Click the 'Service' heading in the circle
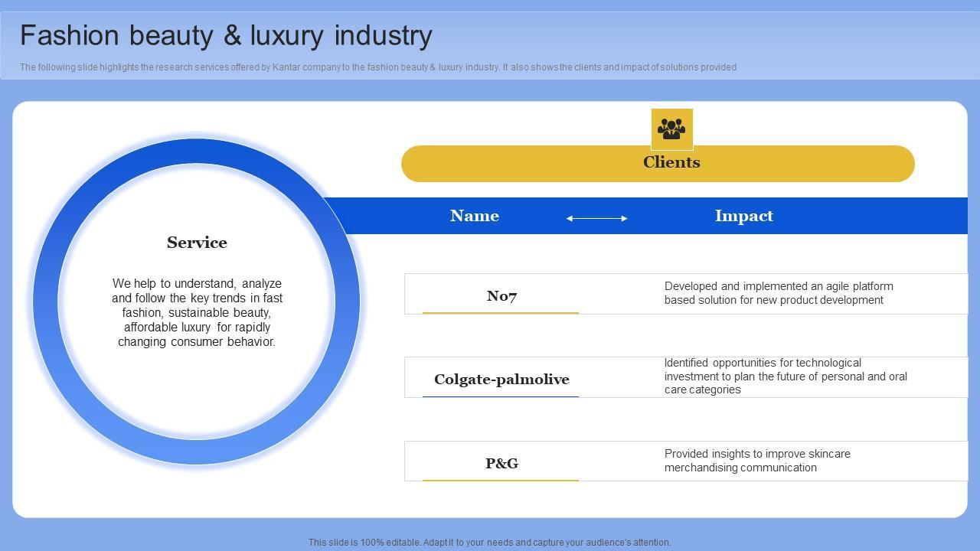 [197, 243]
